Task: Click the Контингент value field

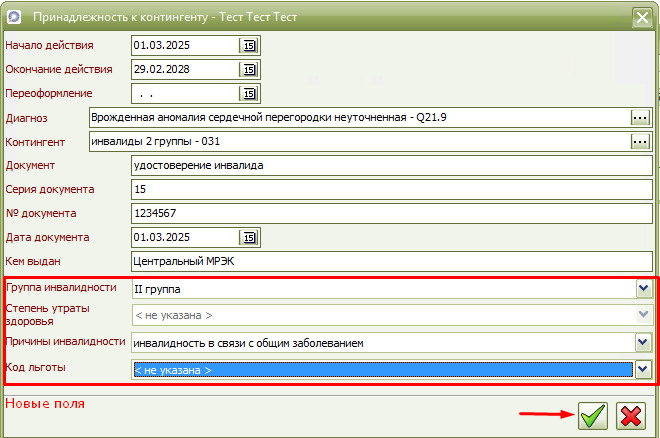Action: [357, 142]
